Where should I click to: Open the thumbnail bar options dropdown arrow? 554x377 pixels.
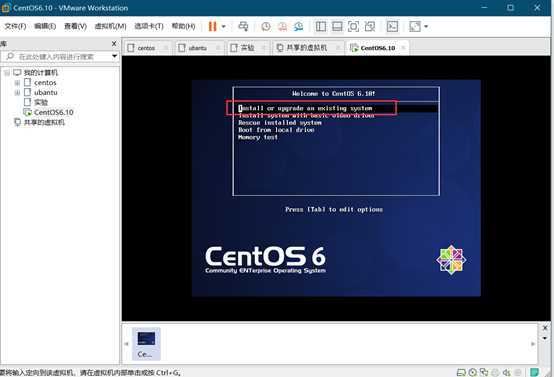[x=545, y=338]
